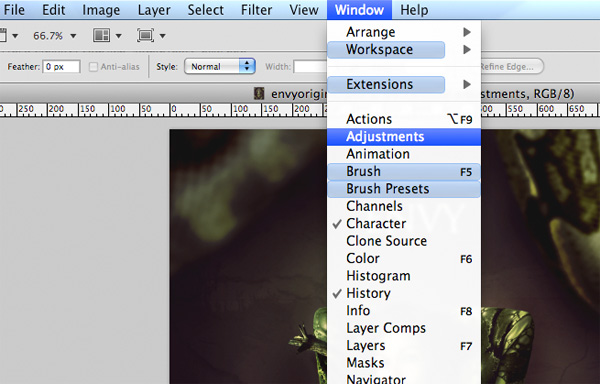Open the Select menu
The height and width of the screenshot is (384, 600).
click(205, 10)
